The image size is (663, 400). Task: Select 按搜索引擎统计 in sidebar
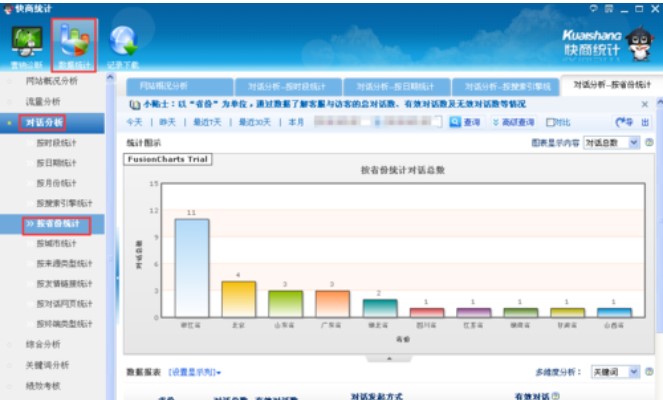(64, 203)
